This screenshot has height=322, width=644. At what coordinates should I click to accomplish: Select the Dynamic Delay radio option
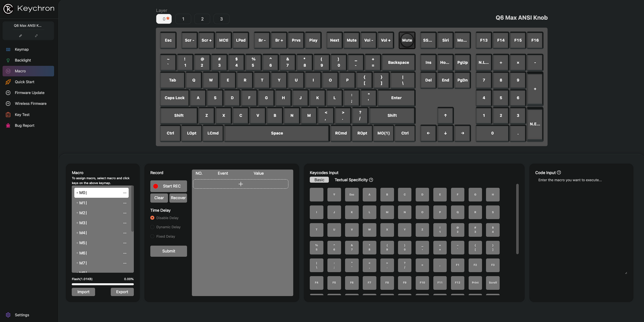pos(152,227)
